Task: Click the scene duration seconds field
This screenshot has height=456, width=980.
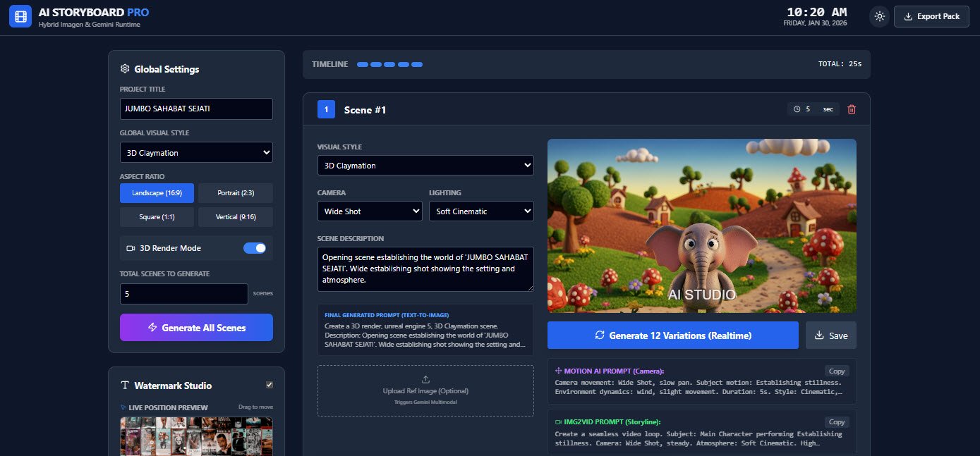Action: (x=811, y=109)
